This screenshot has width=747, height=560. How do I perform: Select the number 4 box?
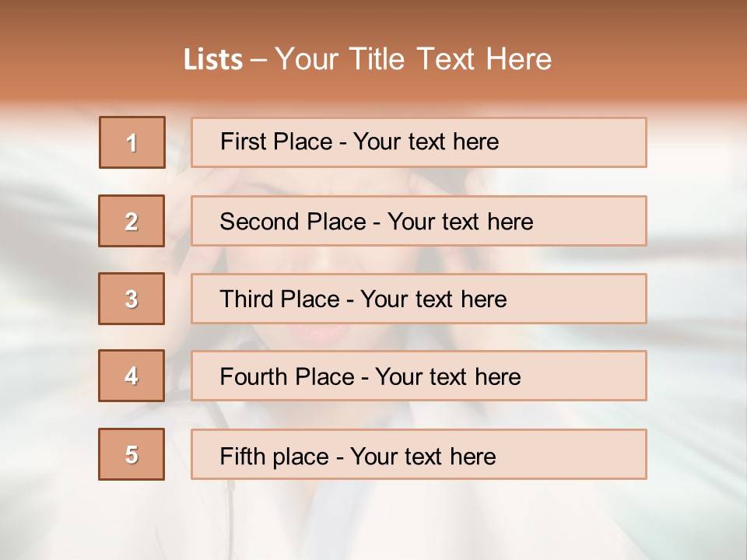tap(132, 376)
